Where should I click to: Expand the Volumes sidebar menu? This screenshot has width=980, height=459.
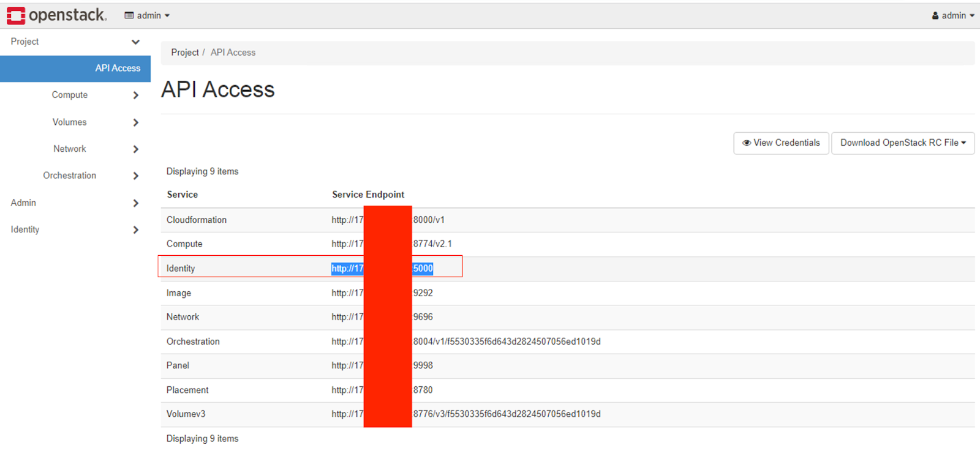click(x=75, y=122)
